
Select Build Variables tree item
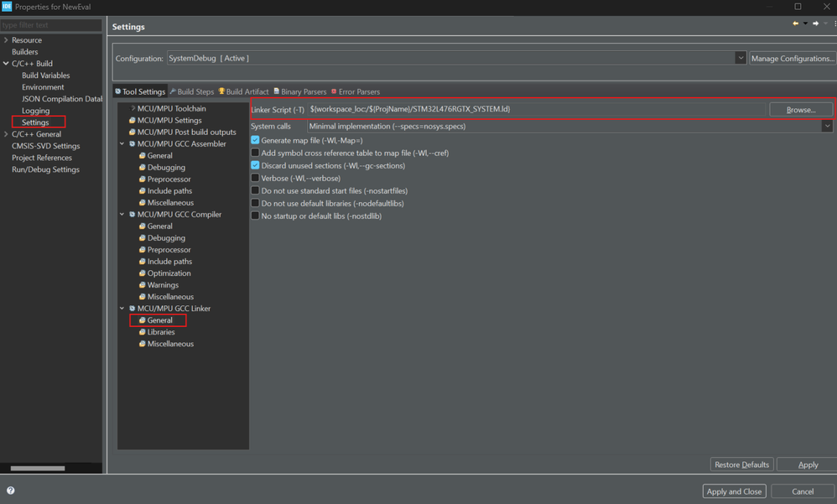click(46, 75)
